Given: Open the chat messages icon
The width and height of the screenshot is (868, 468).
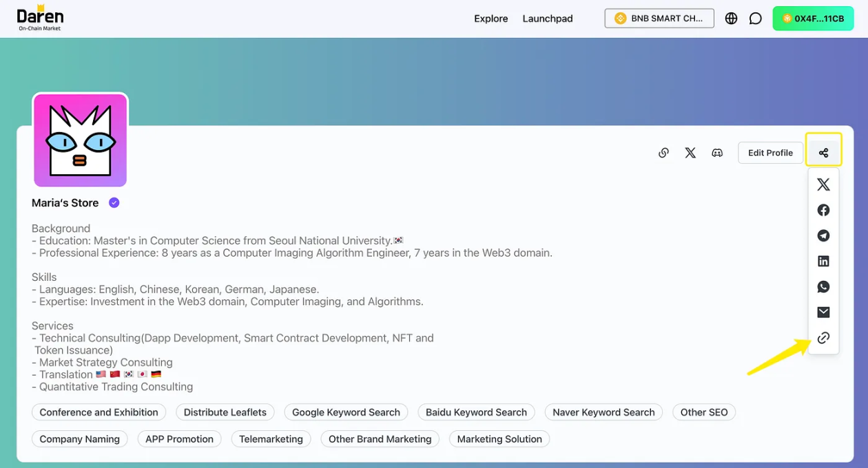Looking at the screenshot, I should 756,19.
